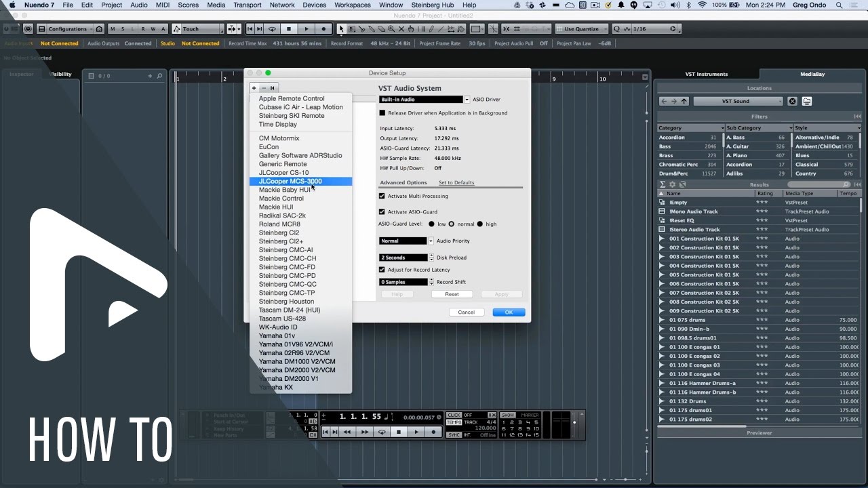Select the Object Selection arrow tool
Viewport: 868px width, 488px height.
341,29
